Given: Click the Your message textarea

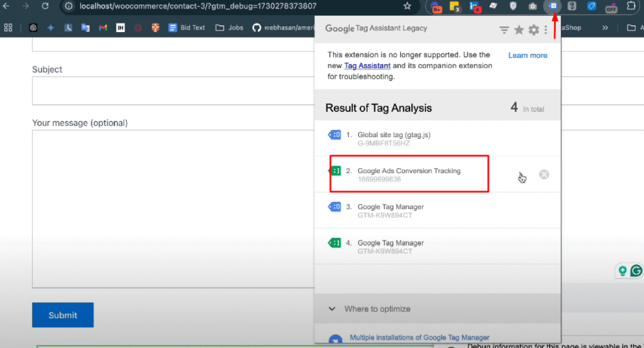Looking at the screenshot, I should point(174,209).
